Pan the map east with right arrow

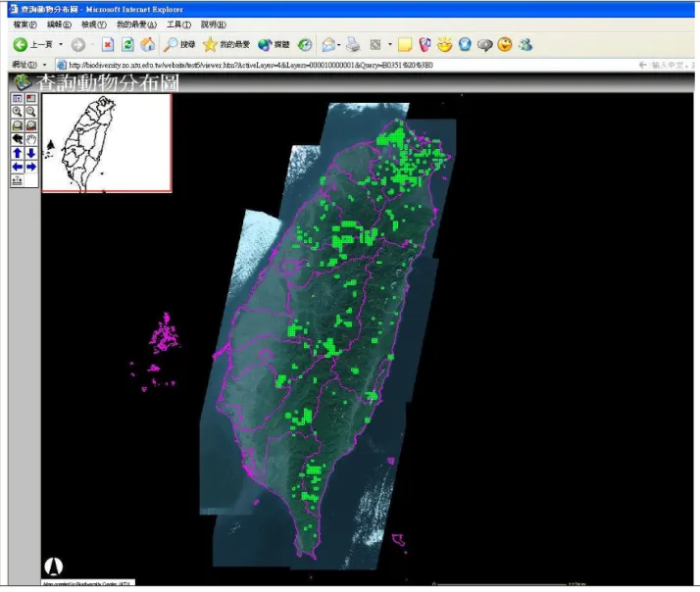(x=30, y=167)
